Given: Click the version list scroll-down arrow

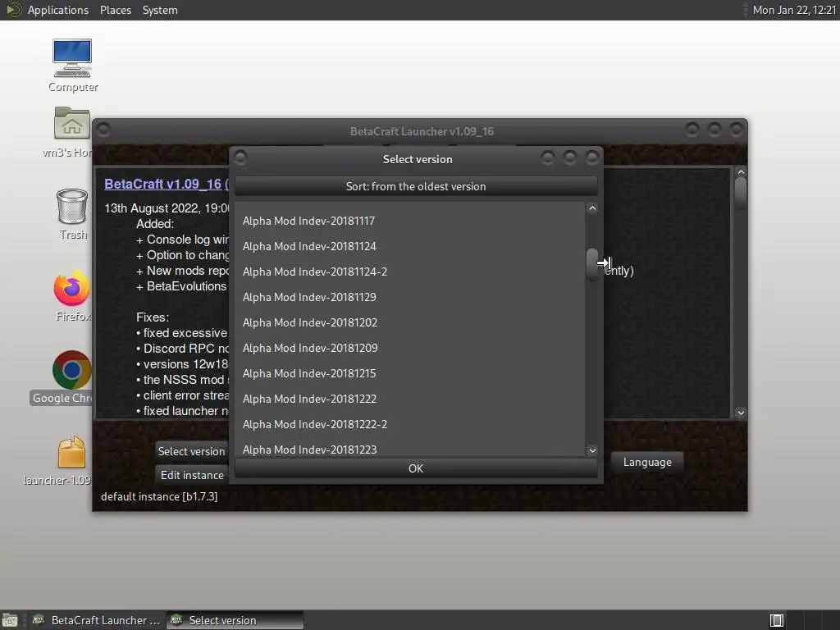Looking at the screenshot, I should (592, 450).
